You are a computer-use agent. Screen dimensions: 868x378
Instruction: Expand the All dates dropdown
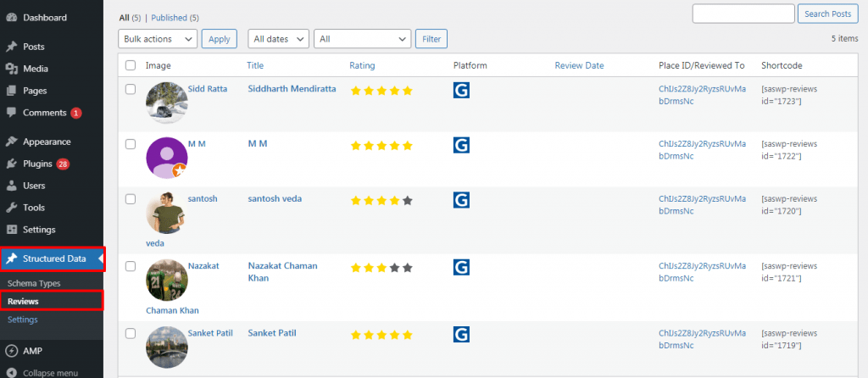coord(278,39)
